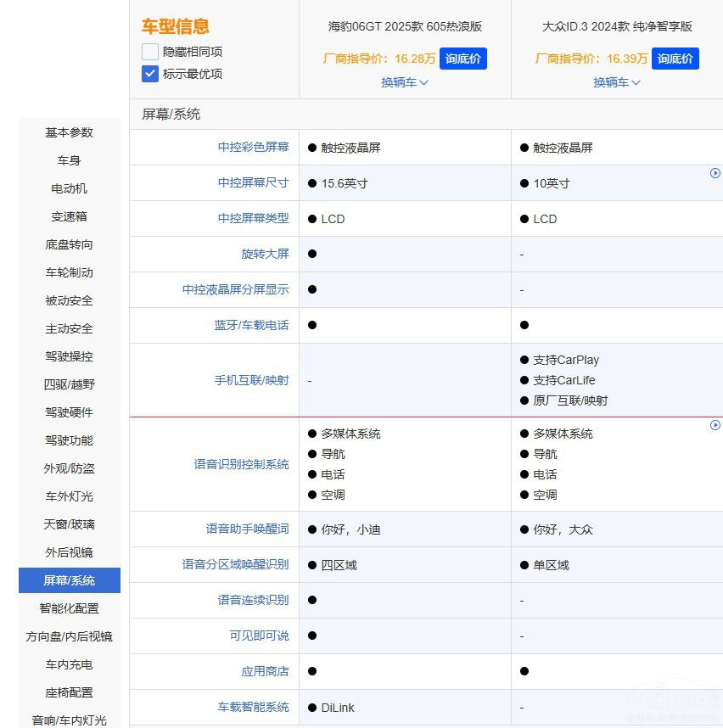Viewport: 723px width, 728px height.
Task: Click 询底价 button for 大众ID.3
Action: 675,59
